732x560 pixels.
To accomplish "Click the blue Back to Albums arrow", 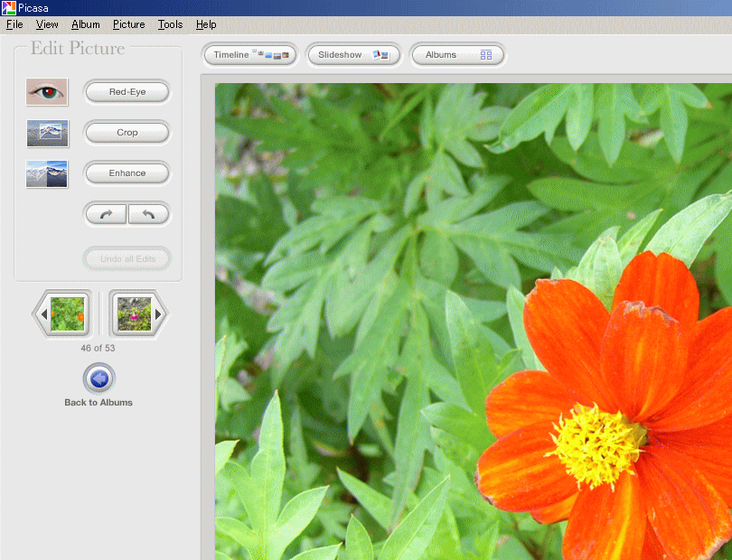I will click(x=99, y=378).
